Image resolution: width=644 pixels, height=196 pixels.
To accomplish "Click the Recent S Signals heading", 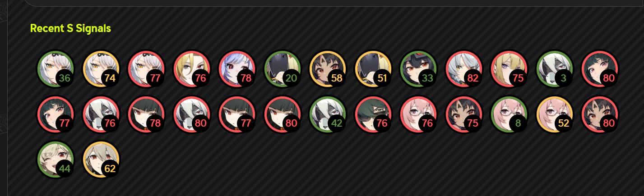I will [70, 28].
